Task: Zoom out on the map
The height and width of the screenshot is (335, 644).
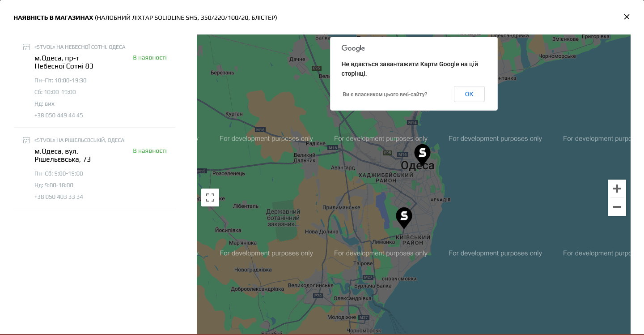Action: tap(617, 207)
